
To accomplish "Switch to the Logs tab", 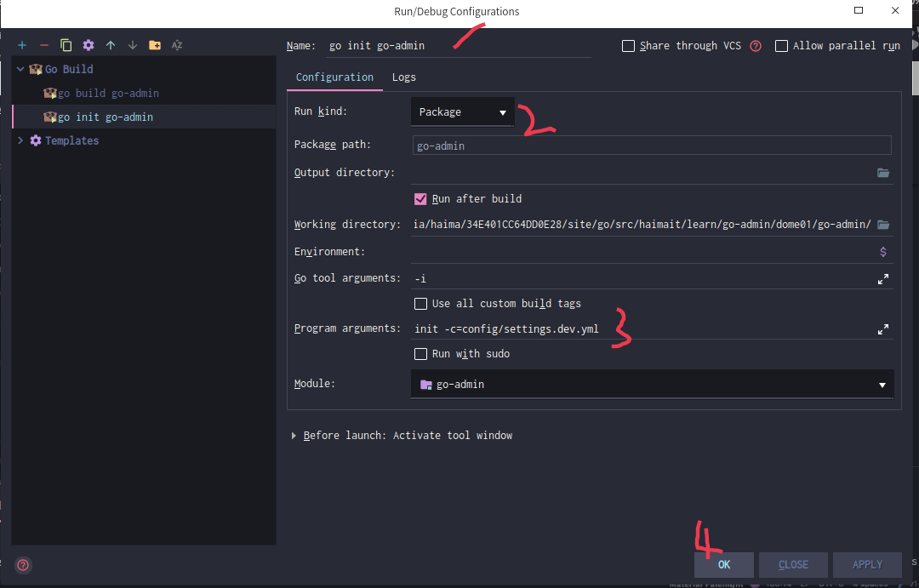I will pos(404,77).
